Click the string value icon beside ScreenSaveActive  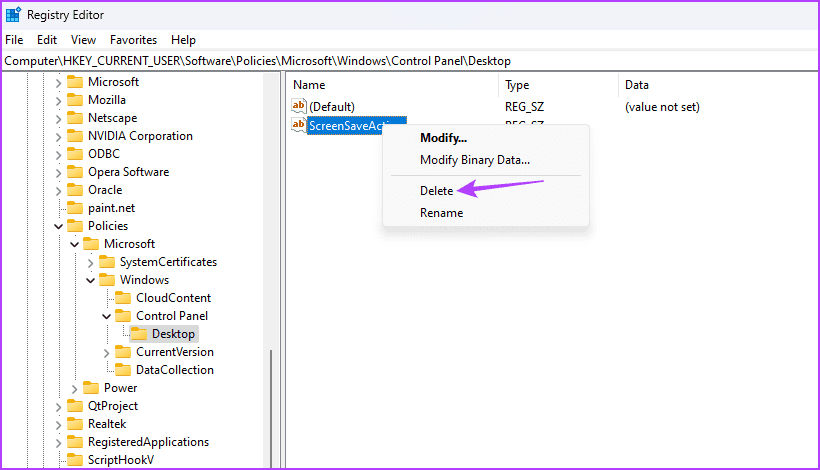pos(299,125)
